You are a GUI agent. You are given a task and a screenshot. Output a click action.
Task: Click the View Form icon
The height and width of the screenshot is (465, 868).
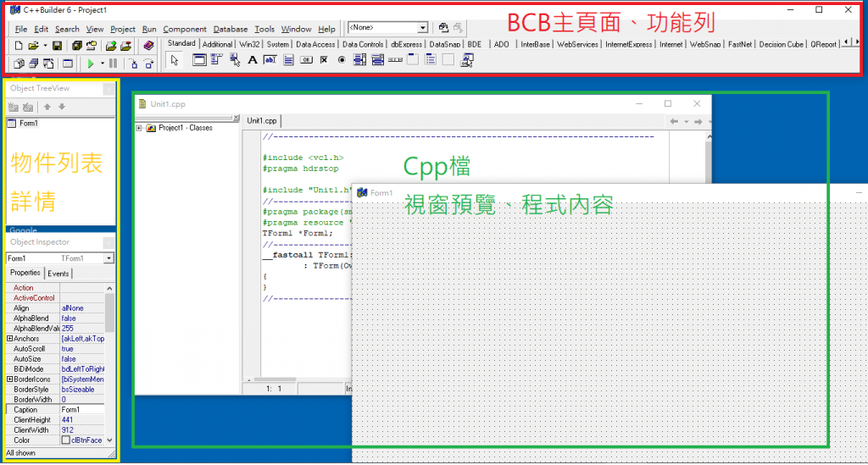(33, 64)
